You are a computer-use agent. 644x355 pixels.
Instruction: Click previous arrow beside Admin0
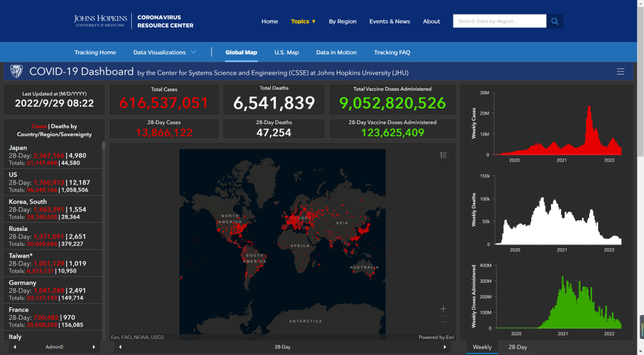click(14, 347)
